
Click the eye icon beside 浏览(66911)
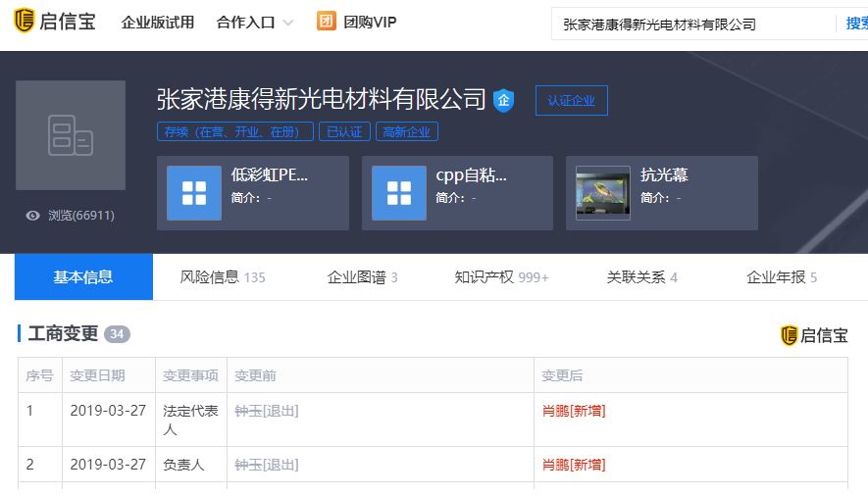tap(32, 215)
